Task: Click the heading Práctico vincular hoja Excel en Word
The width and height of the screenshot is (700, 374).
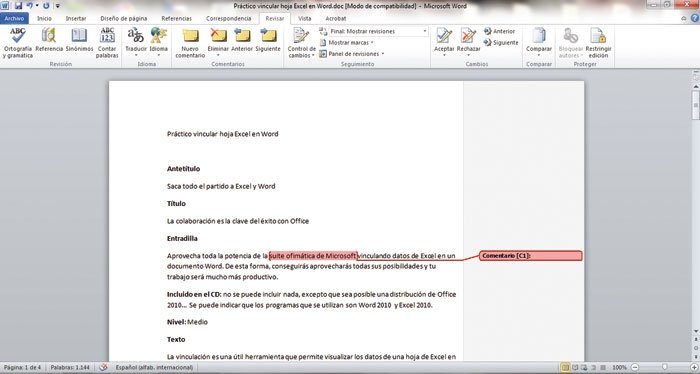Action: [222, 134]
